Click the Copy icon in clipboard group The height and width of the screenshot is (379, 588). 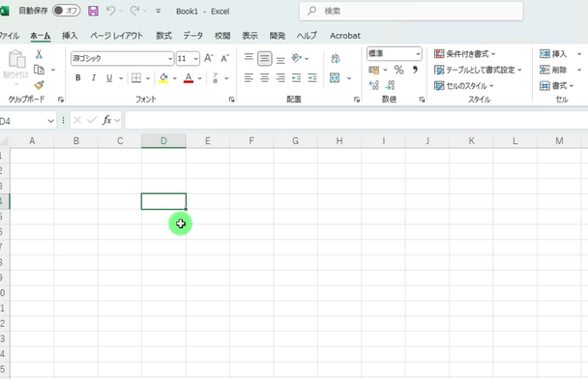[39, 70]
